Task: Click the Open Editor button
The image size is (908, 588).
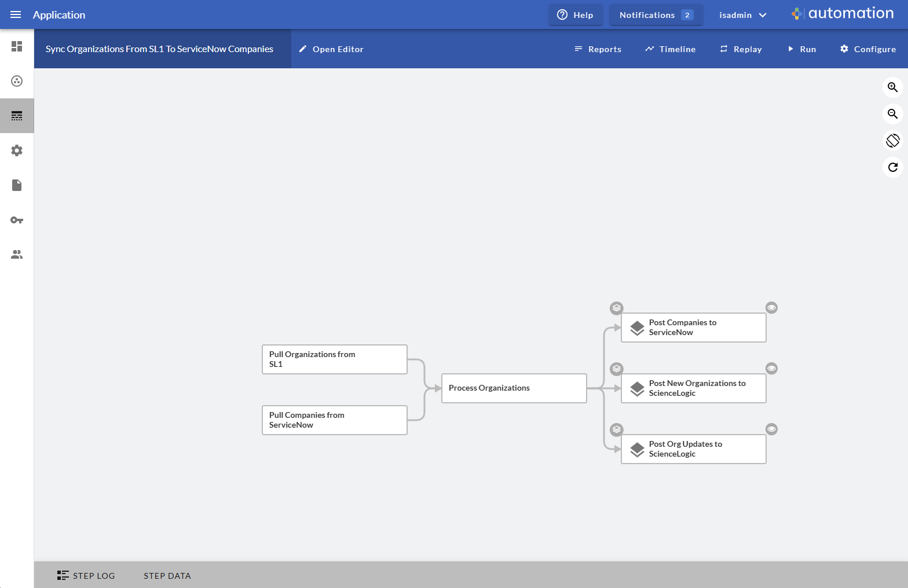Action: pyautogui.click(x=331, y=49)
